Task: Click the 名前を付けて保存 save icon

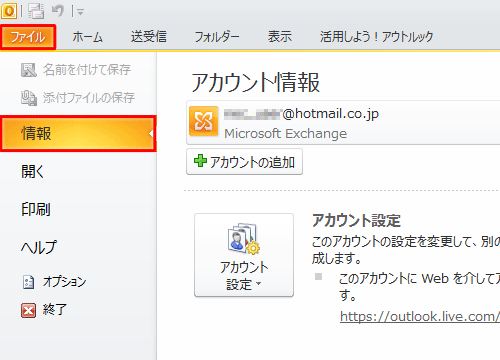Action: (x=29, y=70)
